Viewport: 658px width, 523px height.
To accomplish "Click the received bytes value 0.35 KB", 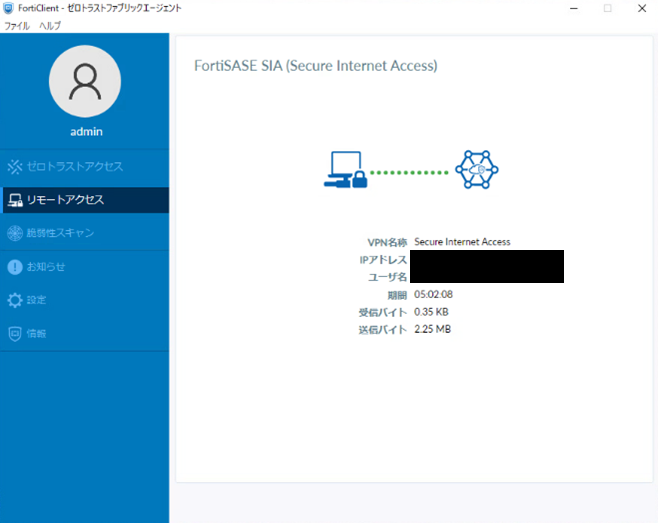I will (431, 312).
